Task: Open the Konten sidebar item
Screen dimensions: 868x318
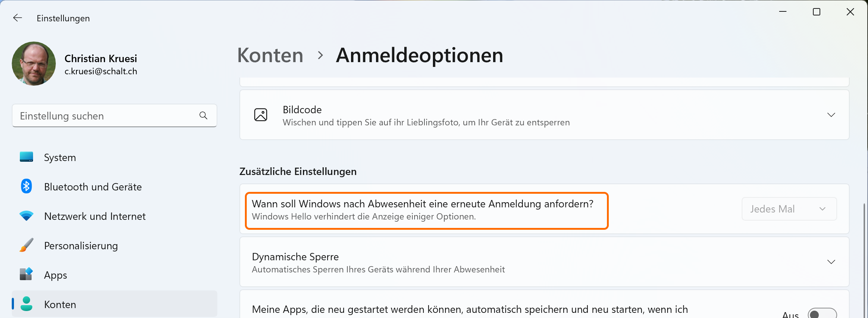Action: point(60,304)
